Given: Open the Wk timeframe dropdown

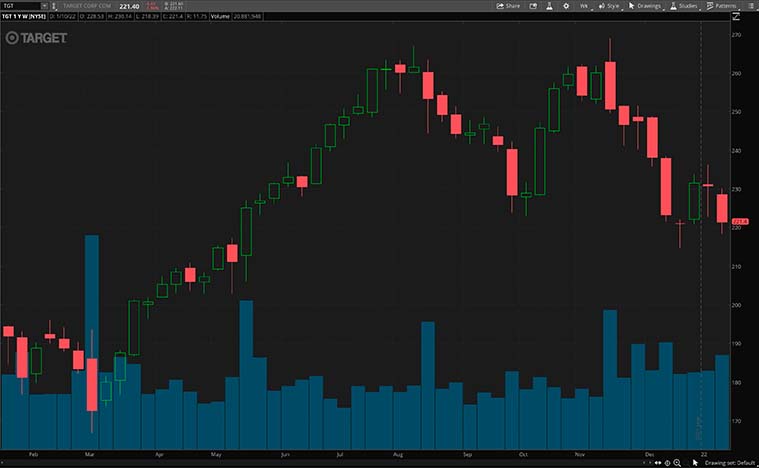Looking at the screenshot, I should tap(585, 6).
